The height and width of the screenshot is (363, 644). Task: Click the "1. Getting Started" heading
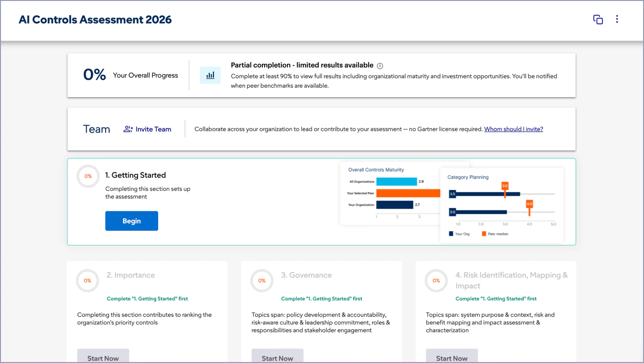[x=135, y=175]
